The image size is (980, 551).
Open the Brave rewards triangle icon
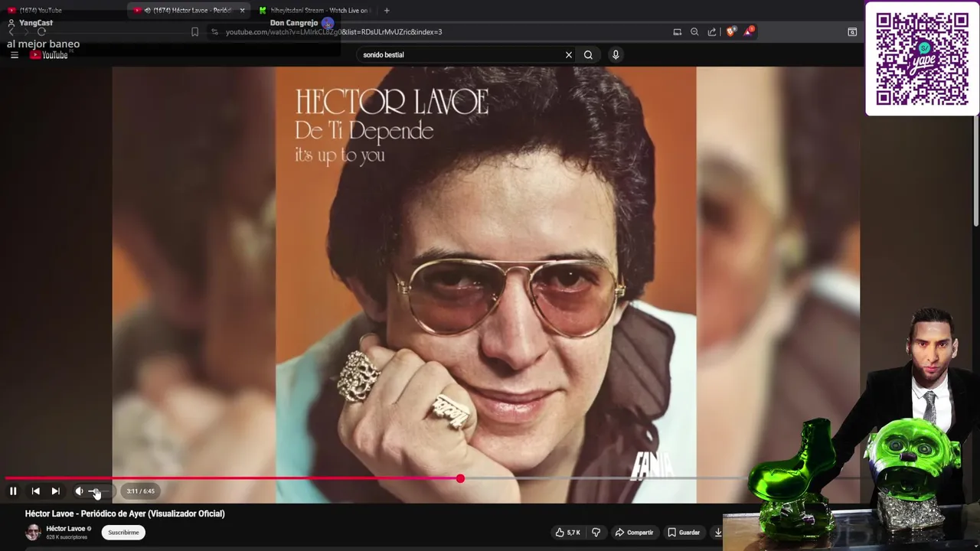(749, 31)
